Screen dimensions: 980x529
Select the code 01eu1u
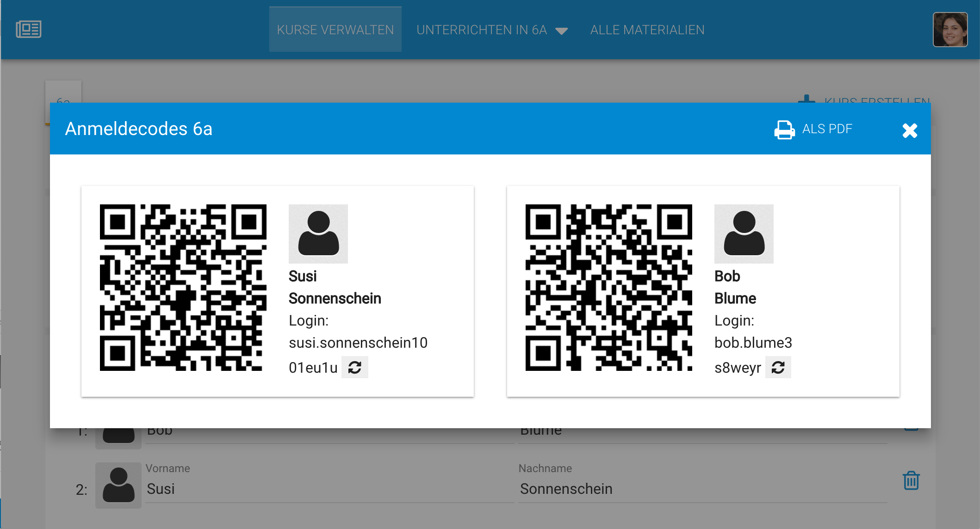tap(313, 368)
